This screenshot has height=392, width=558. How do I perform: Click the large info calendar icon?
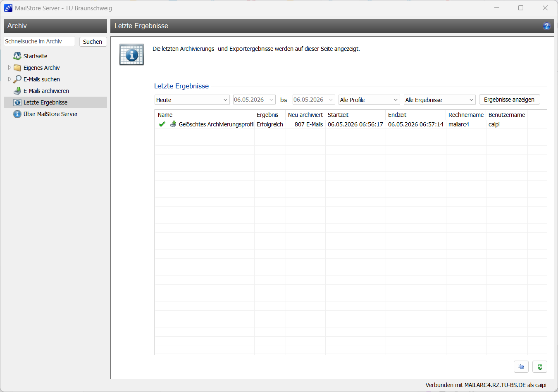pos(132,55)
